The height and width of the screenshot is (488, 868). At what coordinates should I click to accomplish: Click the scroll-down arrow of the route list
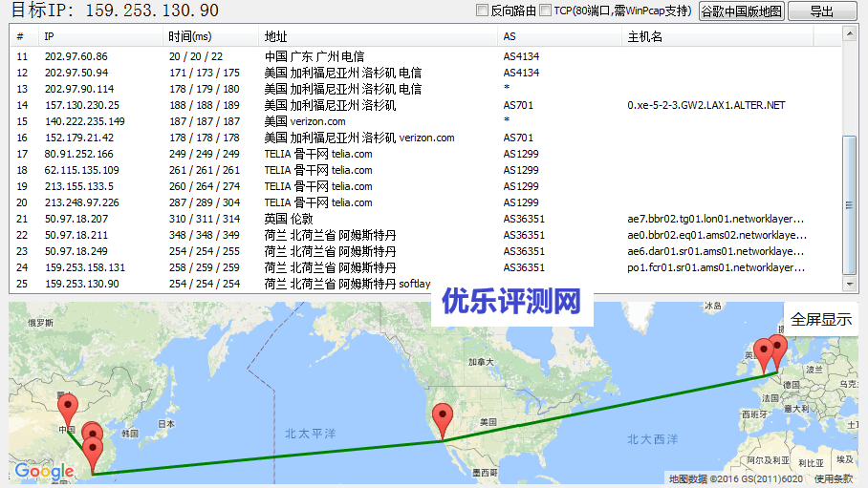850,285
